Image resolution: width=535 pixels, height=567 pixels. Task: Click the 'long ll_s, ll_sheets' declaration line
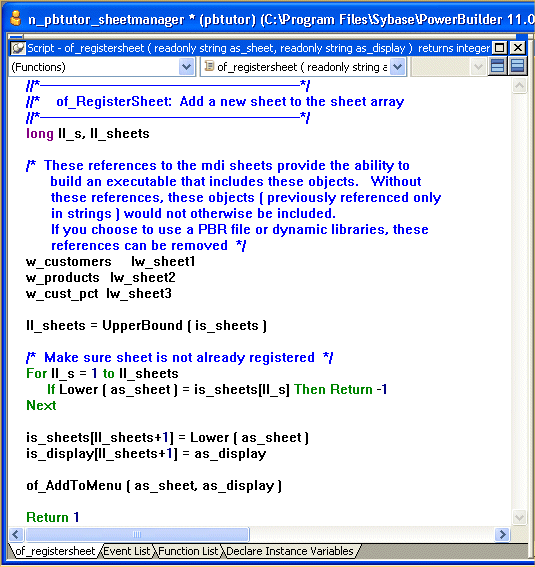pyautogui.click(x=88, y=134)
